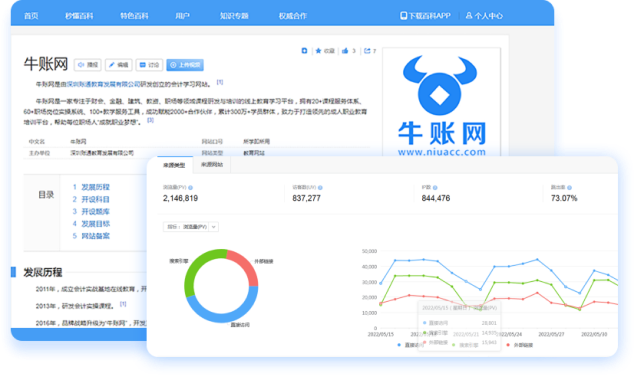The width and height of the screenshot is (636, 376).
Task: Open 个人中心 user center in header
Action: pyautogui.click(x=484, y=16)
